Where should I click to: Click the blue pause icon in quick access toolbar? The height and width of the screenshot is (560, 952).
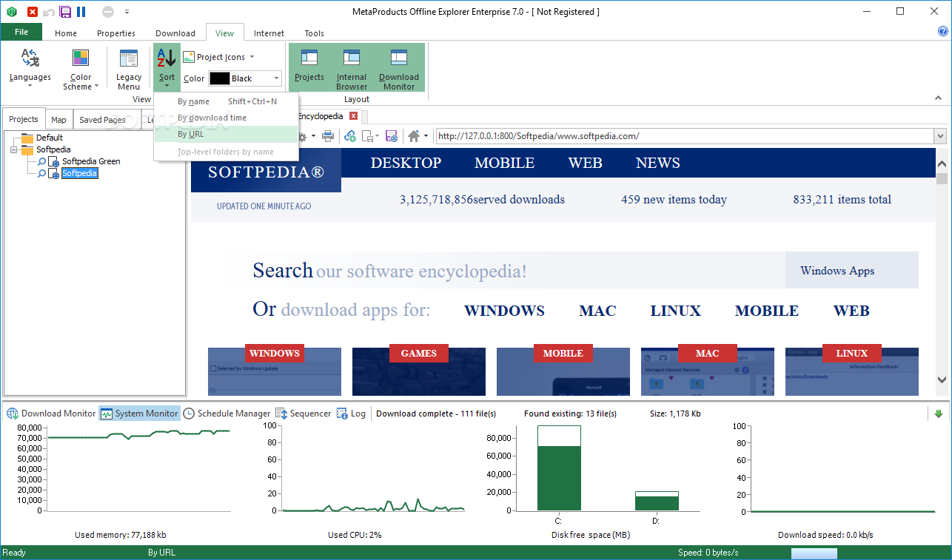[81, 12]
